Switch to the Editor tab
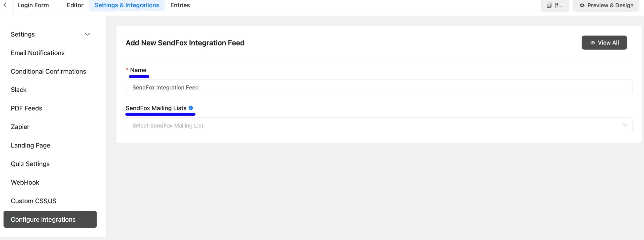The height and width of the screenshot is (240, 644). point(75,5)
